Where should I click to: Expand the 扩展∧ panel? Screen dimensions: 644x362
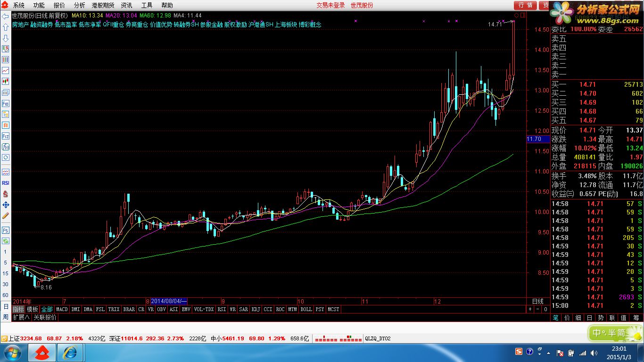point(21,318)
